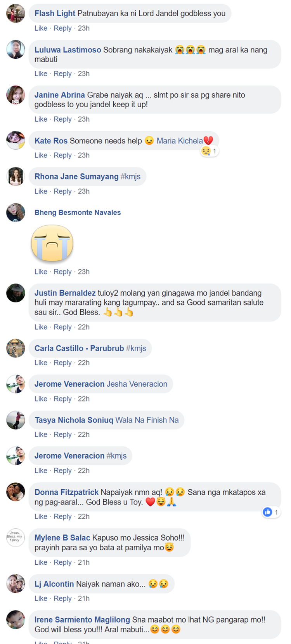The image size is (291, 644).
Task: Open the tagged Maria Kichela profile
Action: coord(180,141)
